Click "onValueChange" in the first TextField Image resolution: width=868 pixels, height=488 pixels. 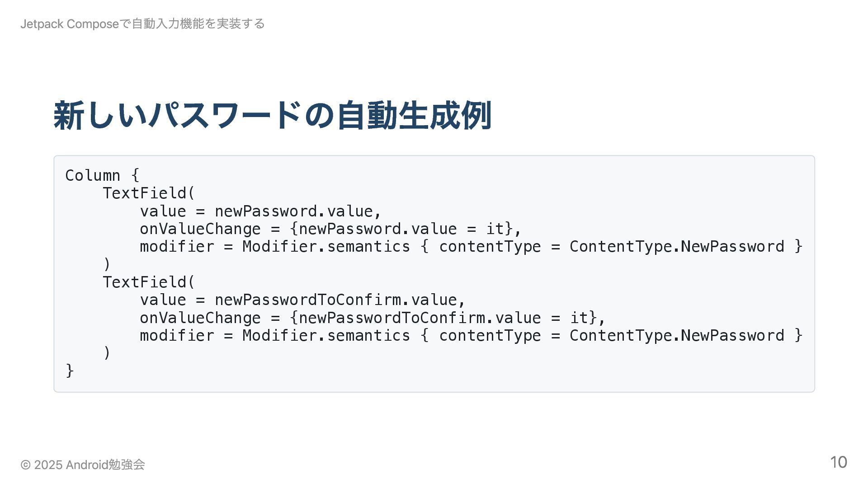(200, 229)
